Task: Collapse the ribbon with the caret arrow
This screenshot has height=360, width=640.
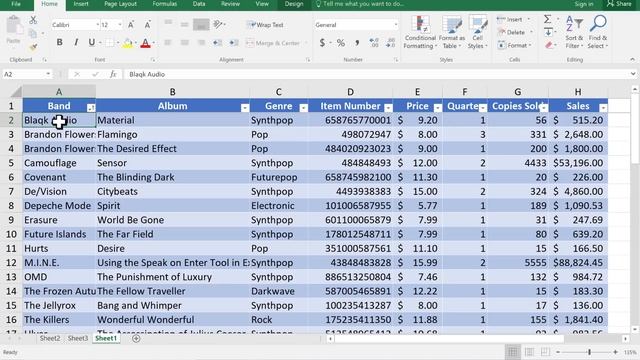Action: tap(632, 60)
